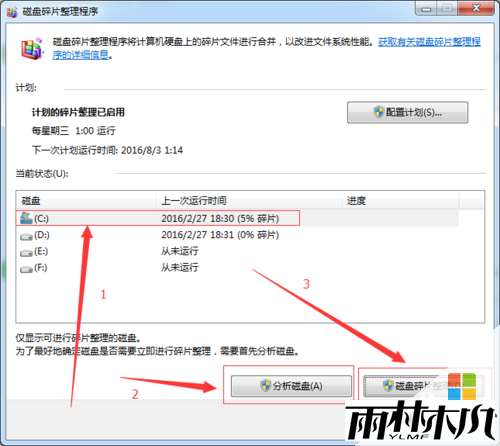The height and width of the screenshot is (446, 500).
Task: Open 配置计划(S)... schedule settings
Action: [407, 112]
